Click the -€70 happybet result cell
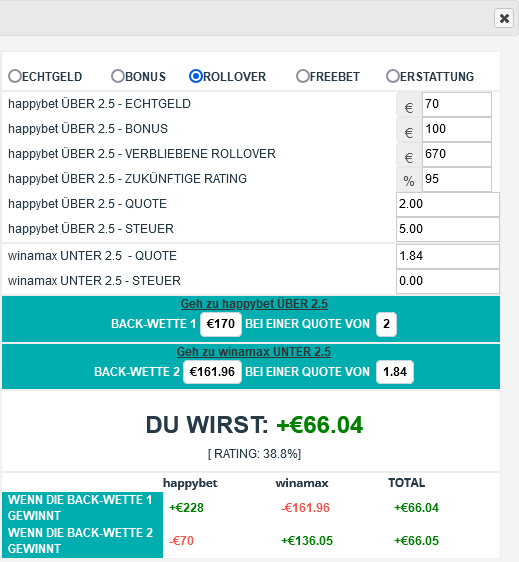This screenshot has height=562, width=519. 181,541
